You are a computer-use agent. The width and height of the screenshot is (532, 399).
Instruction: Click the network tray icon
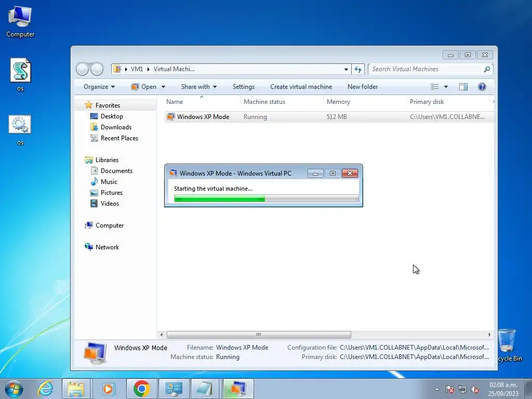point(462,390)
